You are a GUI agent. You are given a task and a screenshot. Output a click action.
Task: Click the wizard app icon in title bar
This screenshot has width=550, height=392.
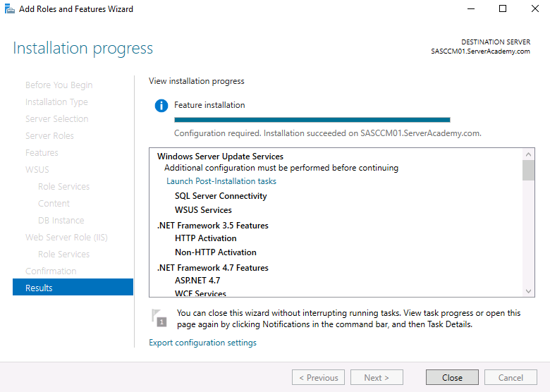(10, 8)
